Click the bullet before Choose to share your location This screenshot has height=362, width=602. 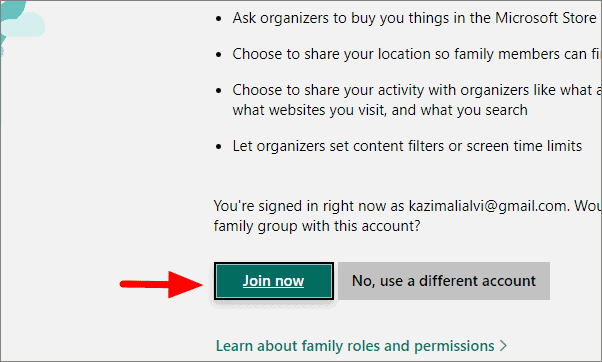click(x=219, y=55)
